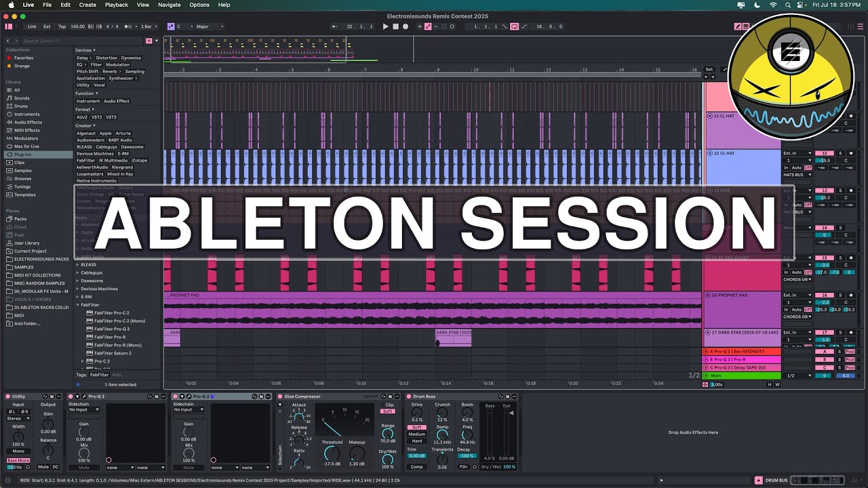The image size is (868, 488).
Task: Open the C root note dropdown
Action: click(184, 26)
